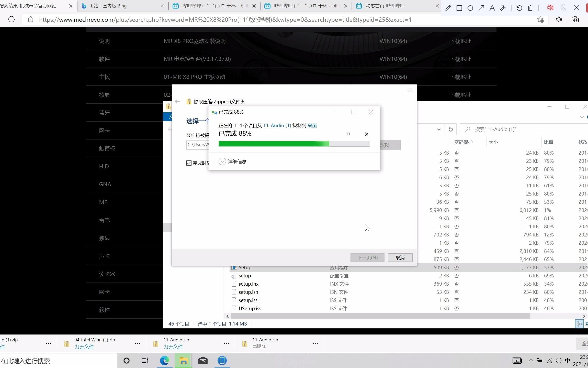Screen dimensions: 588x368
Task: Open the Cortana circle icon in taskbar
Action: [126, 361]
